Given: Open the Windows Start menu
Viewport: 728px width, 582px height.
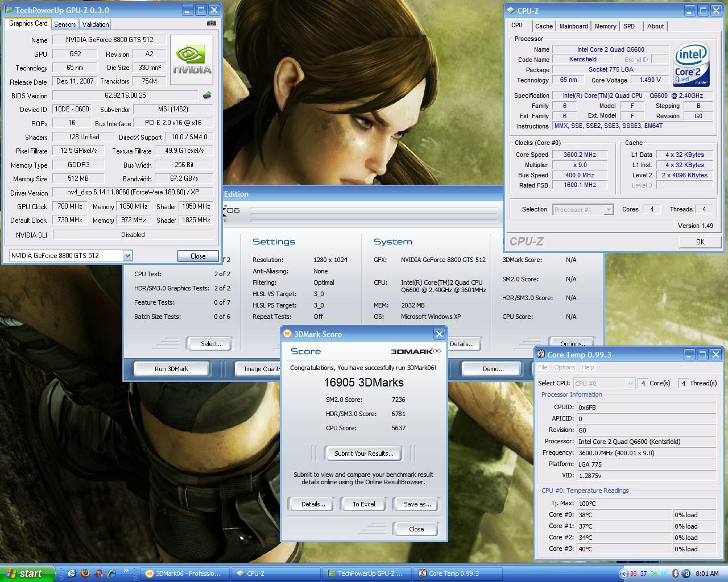Looking at the screenshot, I should coord(27,573).
